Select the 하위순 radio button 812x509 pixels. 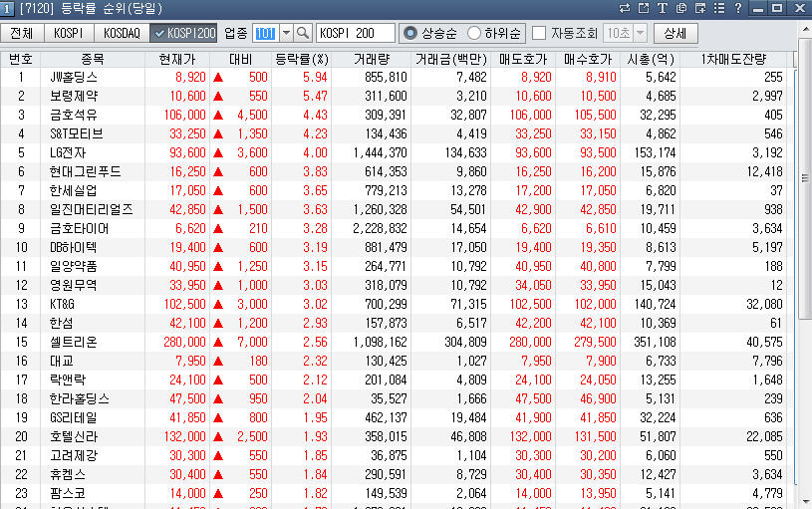pos(474,33)
